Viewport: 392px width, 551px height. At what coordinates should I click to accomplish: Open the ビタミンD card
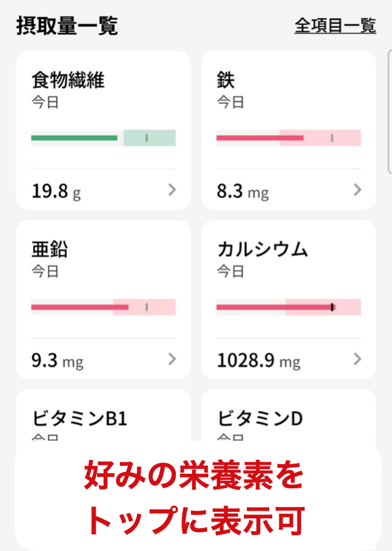pyautogui.click(x=260, y=417)
